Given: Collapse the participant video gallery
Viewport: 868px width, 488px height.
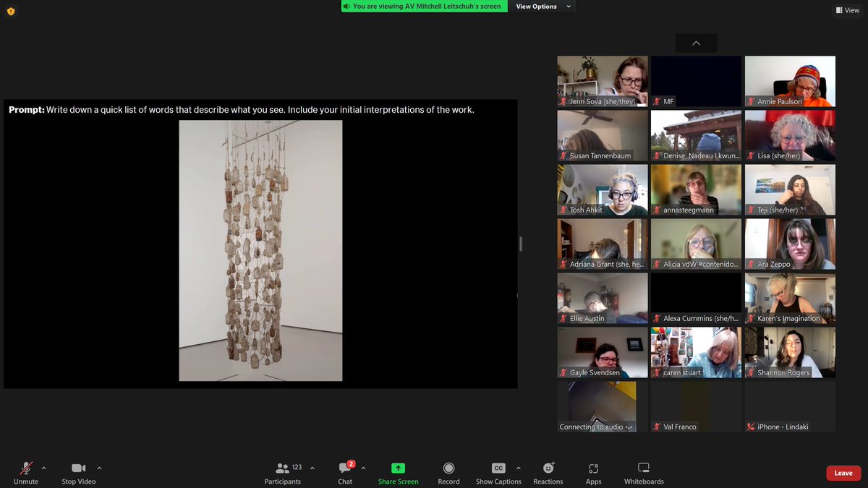Looking at the screenshot, I should tap(695, 43).
